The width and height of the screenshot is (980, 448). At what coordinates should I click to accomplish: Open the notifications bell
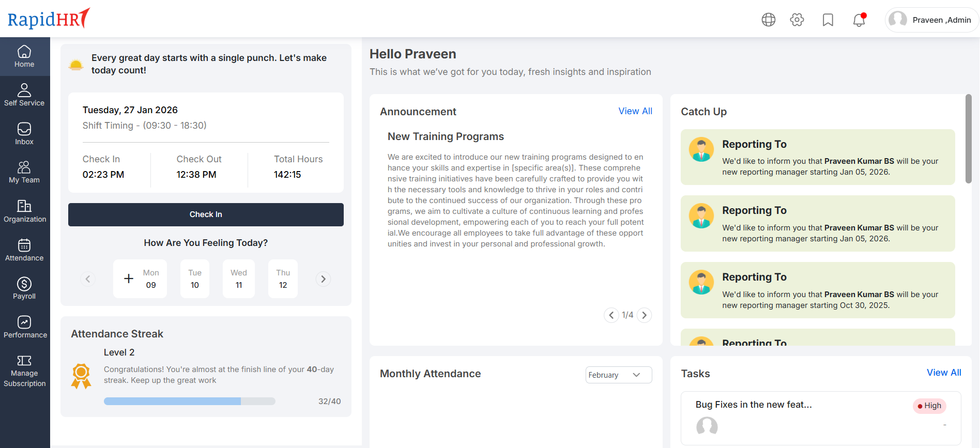click(x=859, y=20)
